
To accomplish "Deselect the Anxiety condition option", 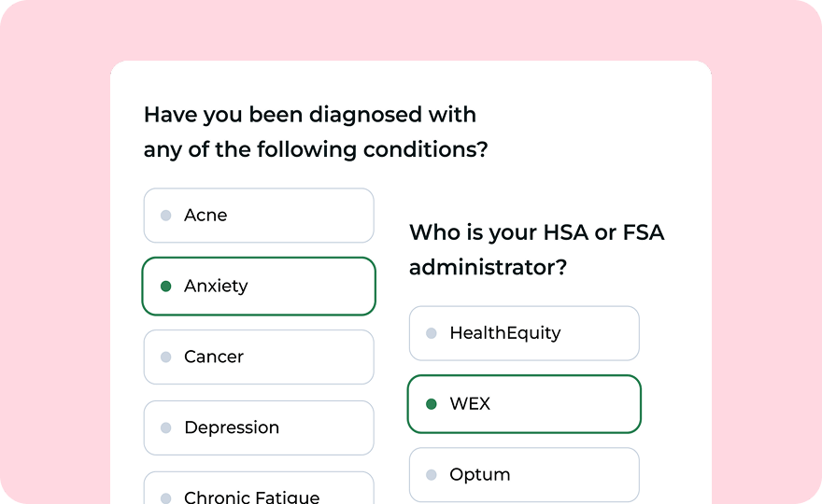I will tap(259, 287).
